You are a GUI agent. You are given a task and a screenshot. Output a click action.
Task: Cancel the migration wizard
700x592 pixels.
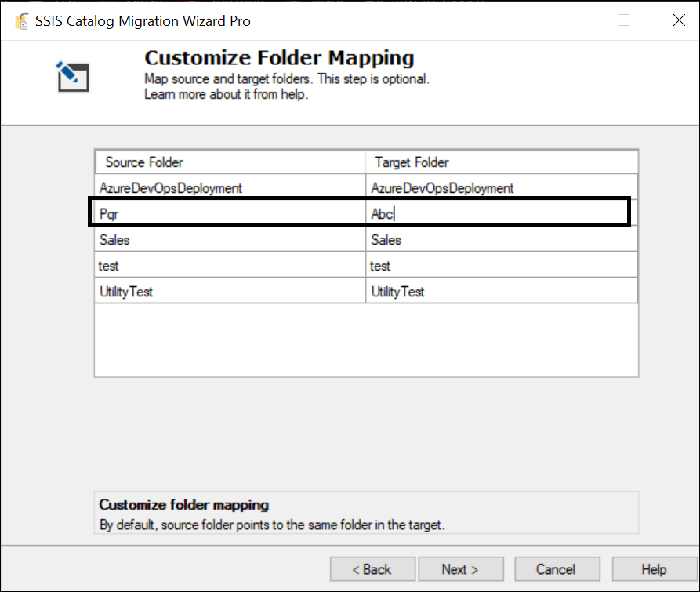557,569
